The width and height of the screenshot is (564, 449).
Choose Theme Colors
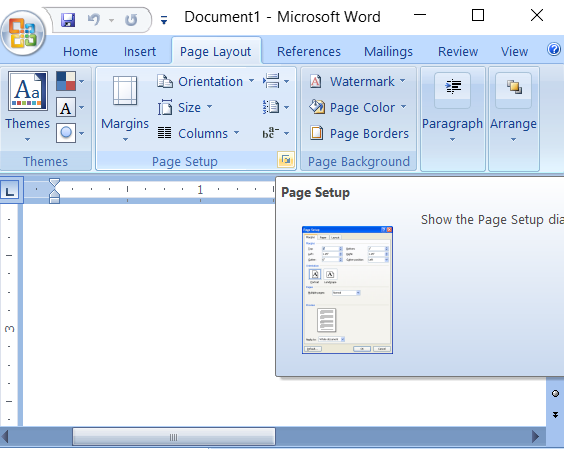click(66, 81)
